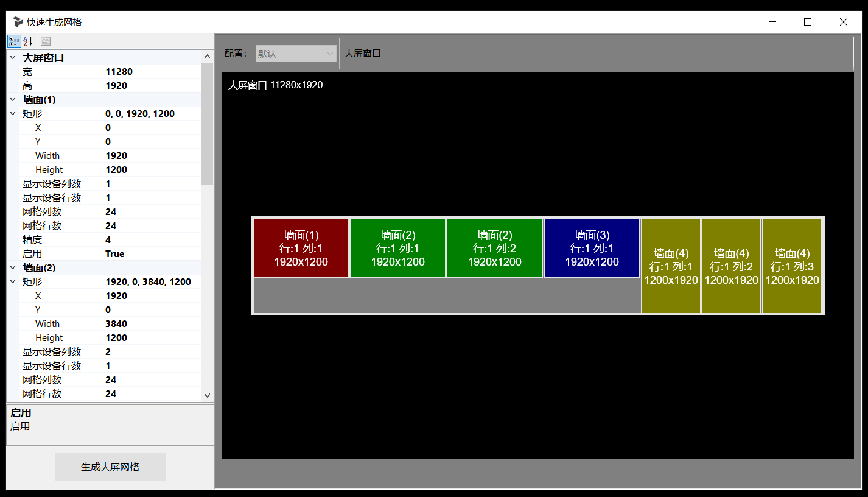Collapse the 墙面(2) category

13,267
